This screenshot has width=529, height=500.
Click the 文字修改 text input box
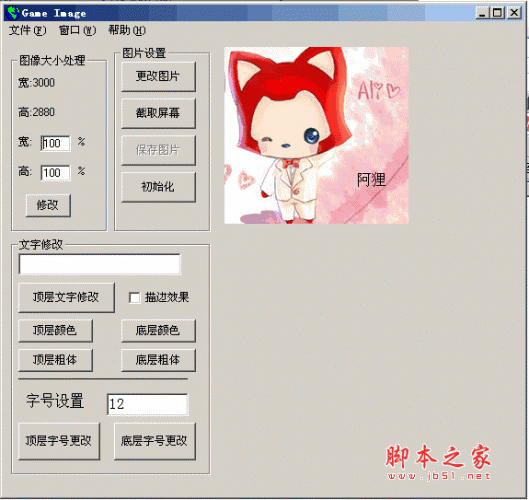pyautogui.click(x=100, y=264)
